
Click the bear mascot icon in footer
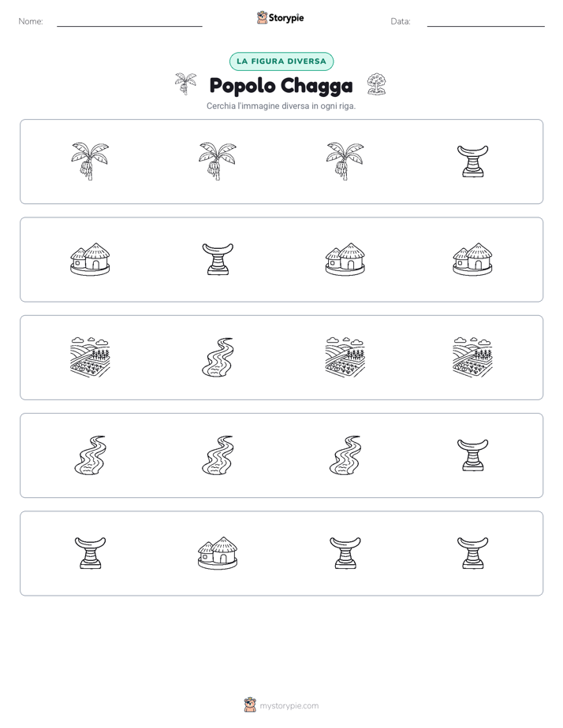point(250,705)
